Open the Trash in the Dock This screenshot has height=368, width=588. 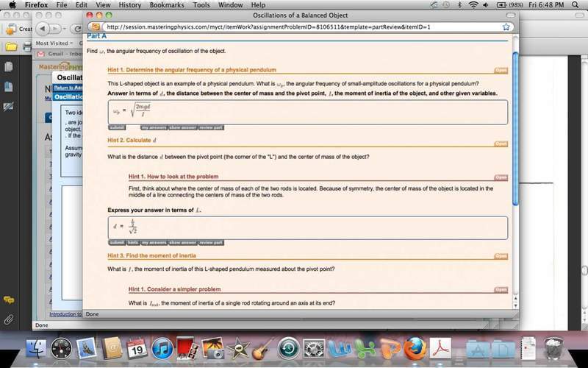pyautogui.click(x=554, y=347)
